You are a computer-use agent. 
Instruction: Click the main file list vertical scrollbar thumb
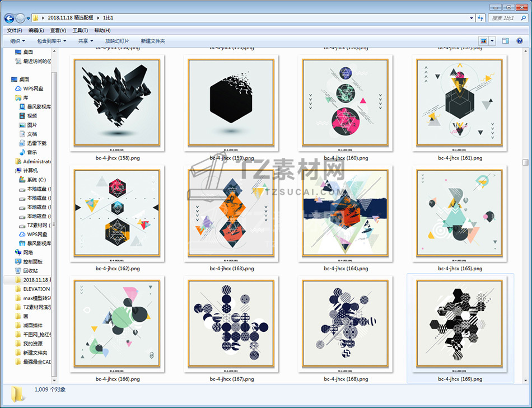pyautogui.click(x=525, y=162)
